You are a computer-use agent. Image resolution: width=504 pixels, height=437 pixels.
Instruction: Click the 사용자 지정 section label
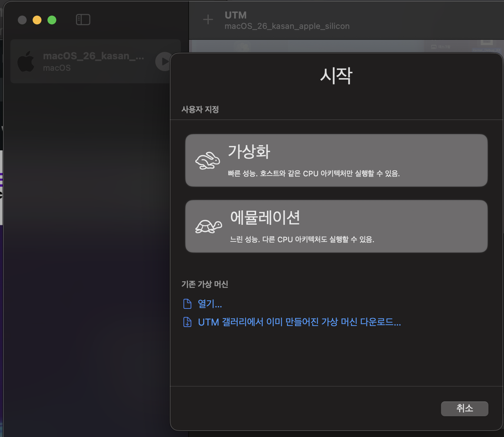tap(200, 110)
